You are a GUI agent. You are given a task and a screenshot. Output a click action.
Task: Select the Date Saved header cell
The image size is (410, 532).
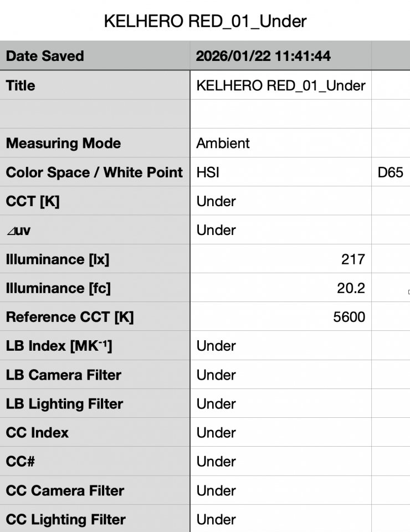95,56
